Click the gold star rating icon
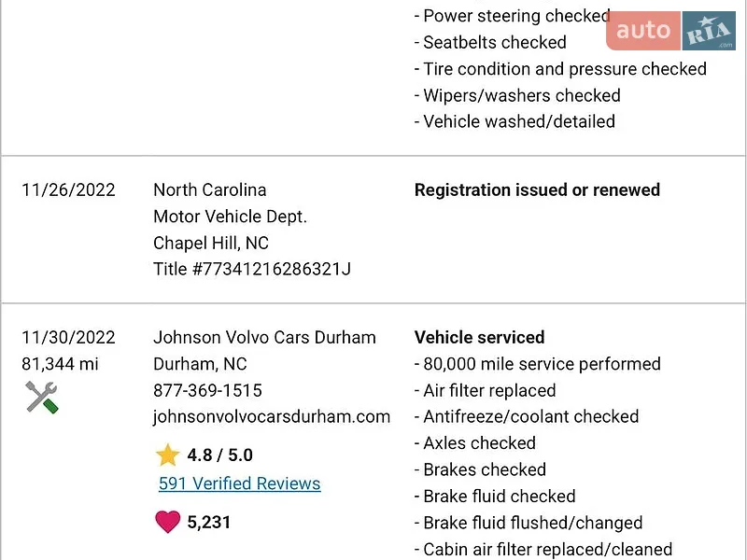This screenshot has height=560, width=747. (168, 455)
